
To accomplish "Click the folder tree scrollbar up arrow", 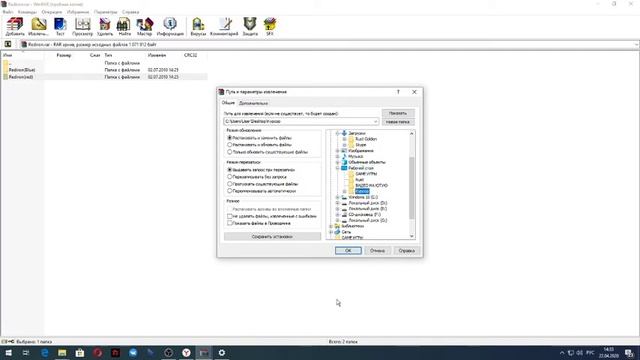I will [411, 133].
